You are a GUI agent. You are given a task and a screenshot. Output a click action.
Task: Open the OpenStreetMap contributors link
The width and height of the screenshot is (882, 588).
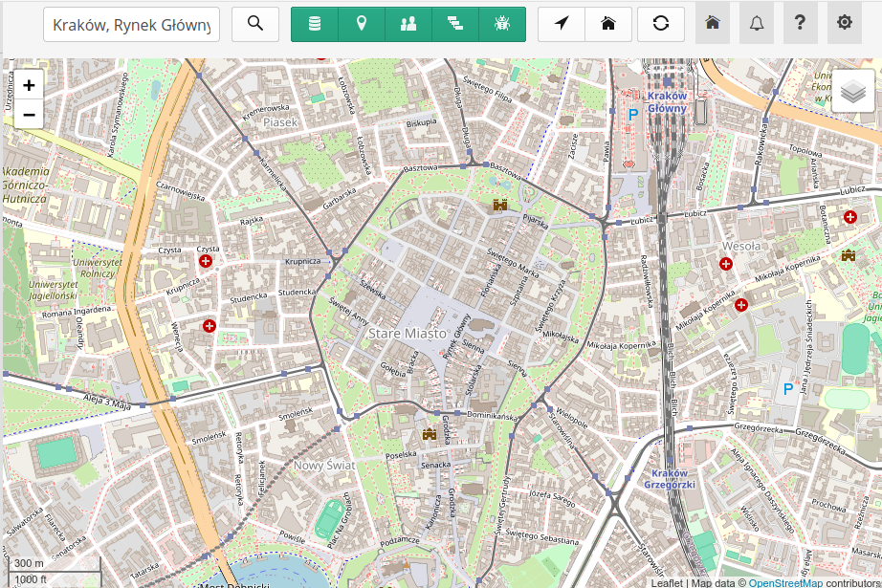pos(784,582)
